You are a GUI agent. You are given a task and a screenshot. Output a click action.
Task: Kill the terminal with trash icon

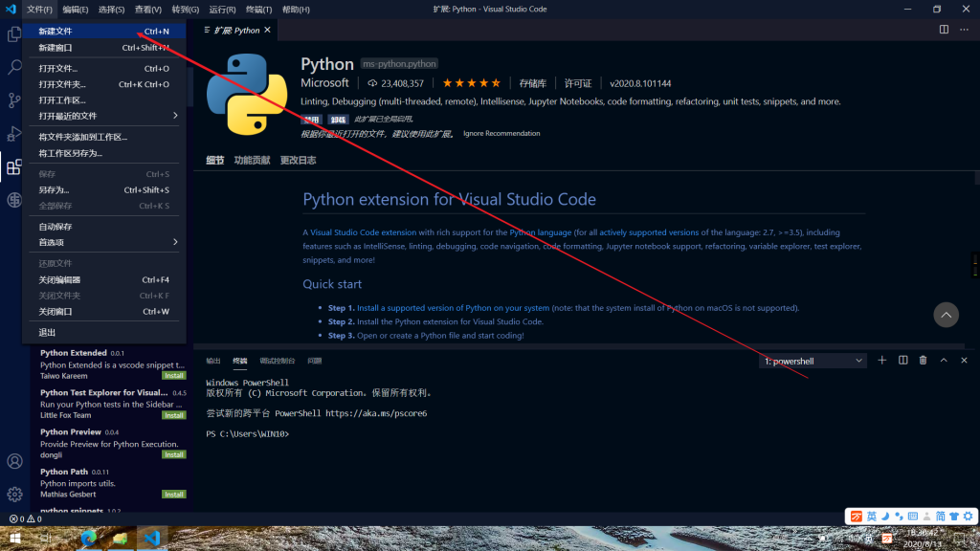click(x=924, y=361)
